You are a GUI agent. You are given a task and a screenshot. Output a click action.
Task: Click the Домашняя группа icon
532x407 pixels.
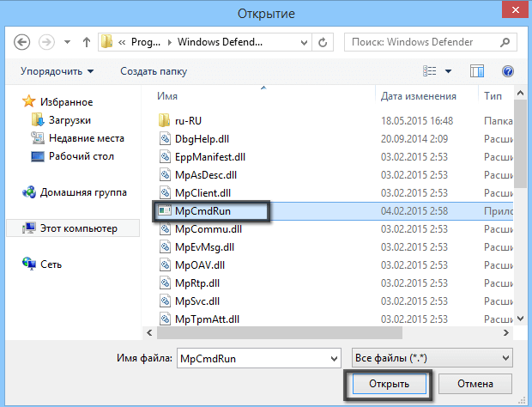29,192
